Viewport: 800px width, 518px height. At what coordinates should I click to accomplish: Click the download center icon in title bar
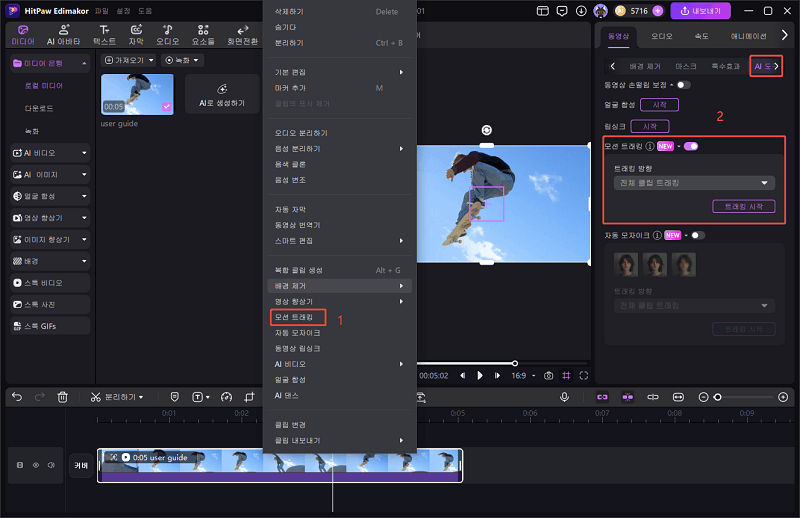(581, 11)
